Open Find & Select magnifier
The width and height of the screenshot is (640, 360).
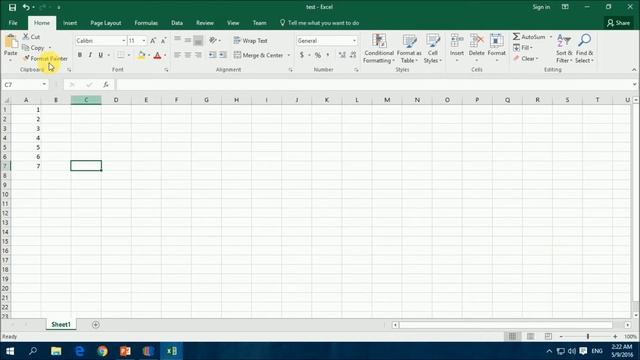(x=584, y=48)
